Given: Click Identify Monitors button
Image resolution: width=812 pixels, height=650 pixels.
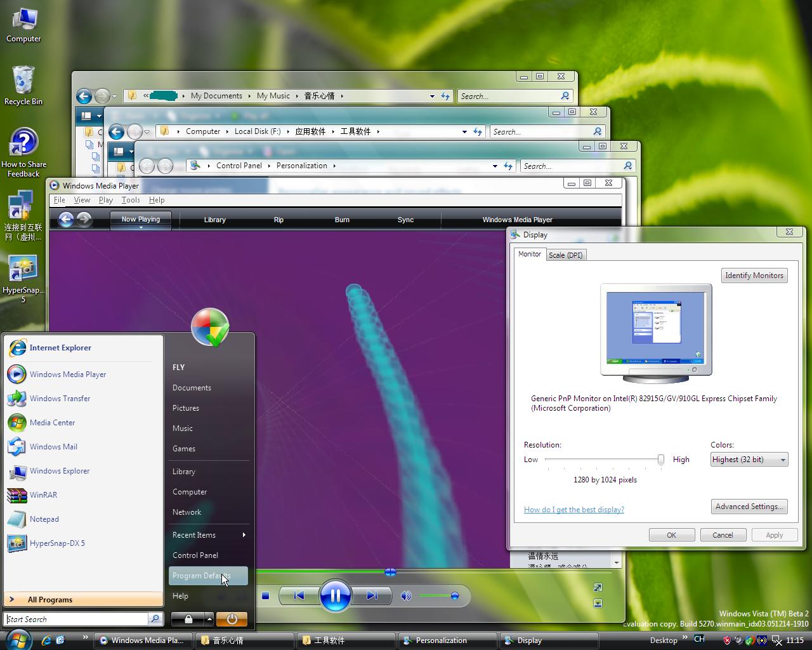Looking at the screenshot, I should 754,275.
